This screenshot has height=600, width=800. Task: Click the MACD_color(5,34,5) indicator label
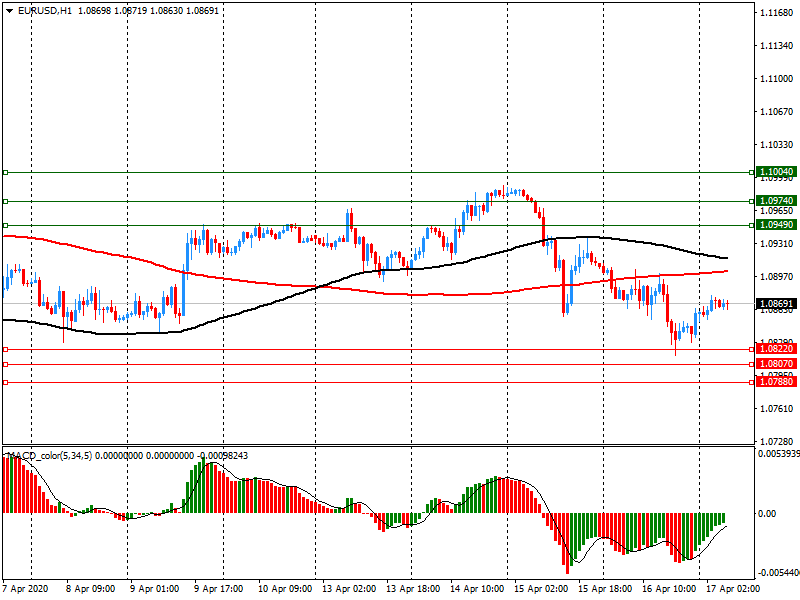[x=58, y=456]
